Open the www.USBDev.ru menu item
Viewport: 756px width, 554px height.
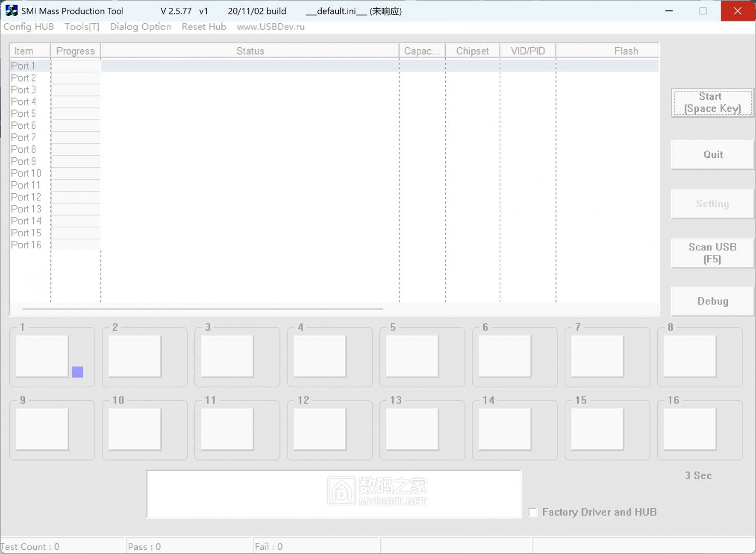(x=270, y=27)
